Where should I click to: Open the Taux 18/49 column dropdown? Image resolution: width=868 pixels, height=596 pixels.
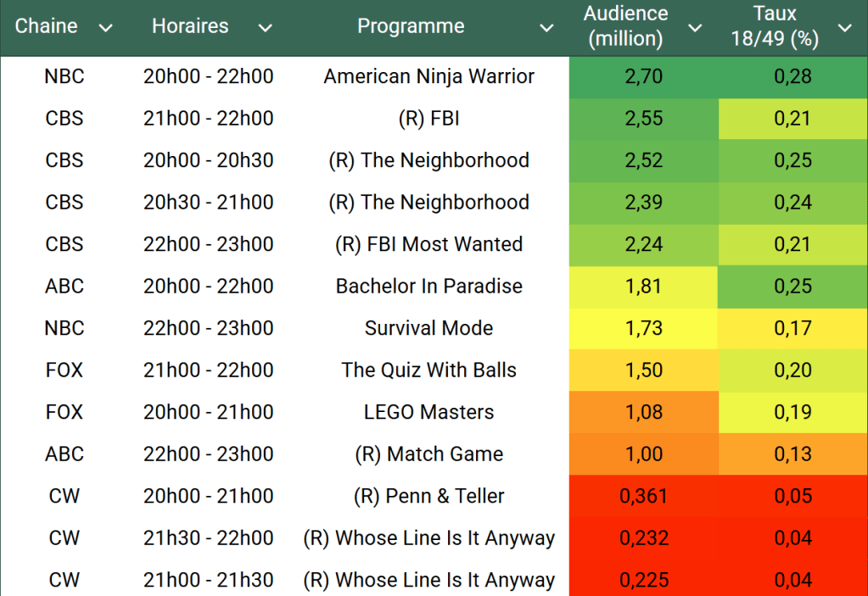pyautogui.click(x=845, y=28)
